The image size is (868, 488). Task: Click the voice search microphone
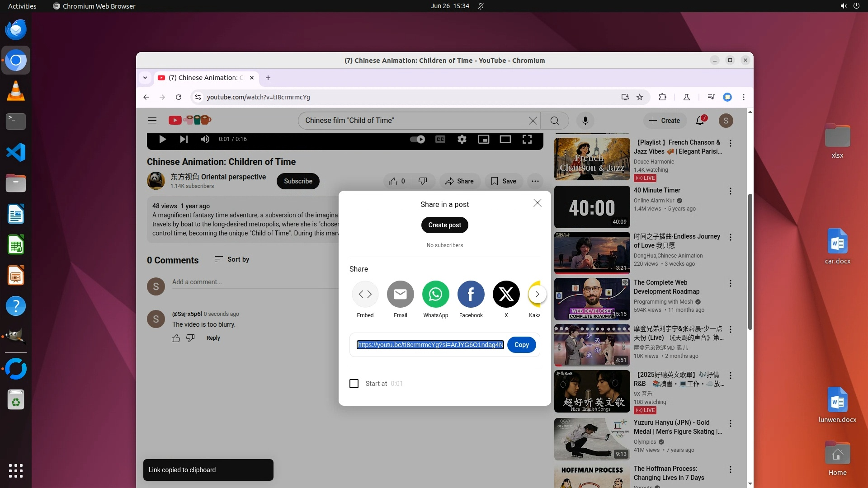(585, 121)
